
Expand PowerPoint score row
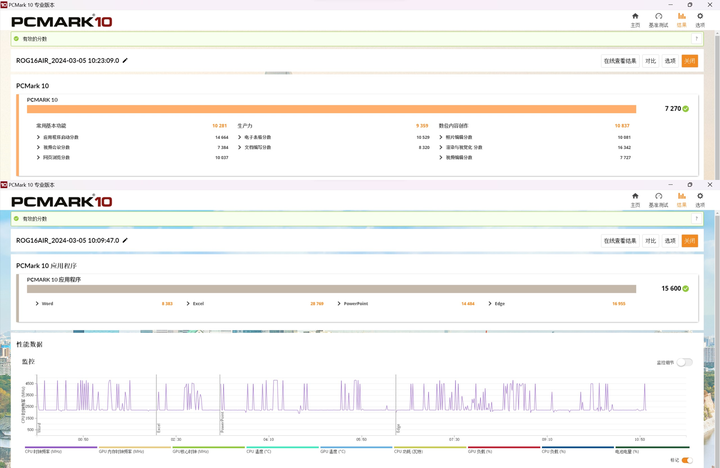coord(339,304)
